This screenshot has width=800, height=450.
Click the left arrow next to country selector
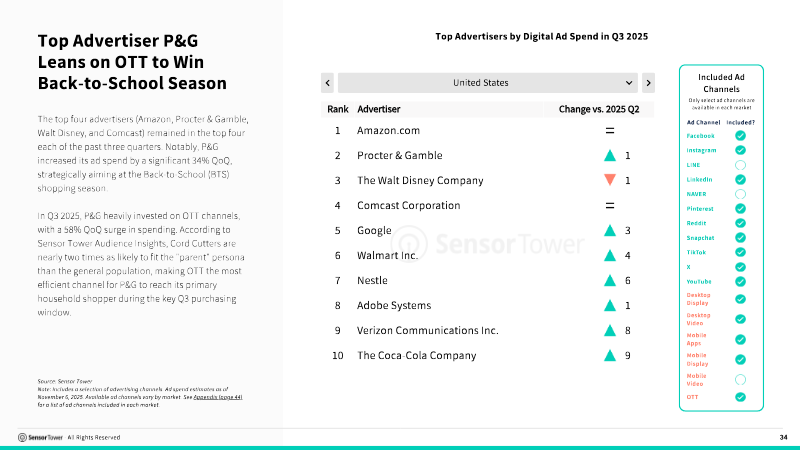[x=326, y=82]
